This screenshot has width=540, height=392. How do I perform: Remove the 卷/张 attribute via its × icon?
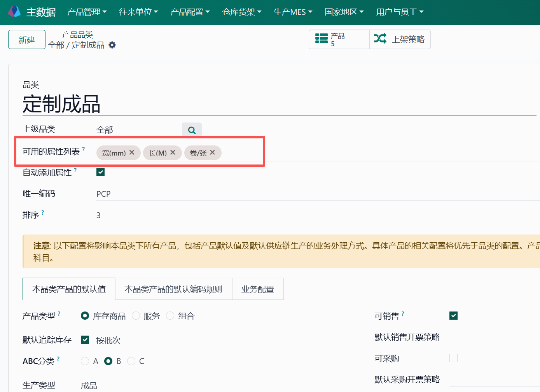(x=212, y=153)
